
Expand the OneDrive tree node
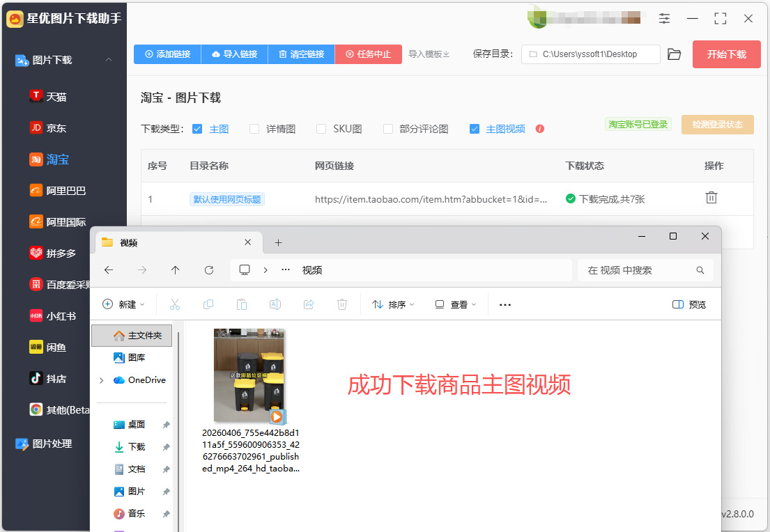click(x=101, y=380)
